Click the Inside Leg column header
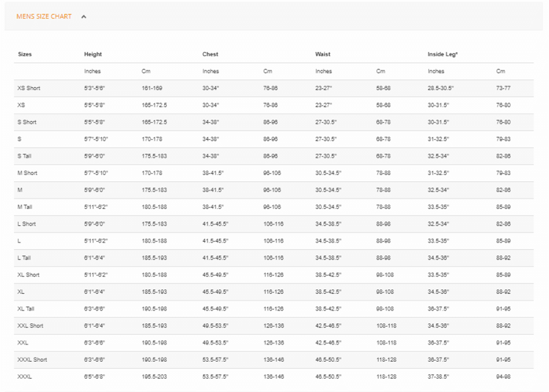This screenshot has height=392, width=549. [x=442, y=54]
